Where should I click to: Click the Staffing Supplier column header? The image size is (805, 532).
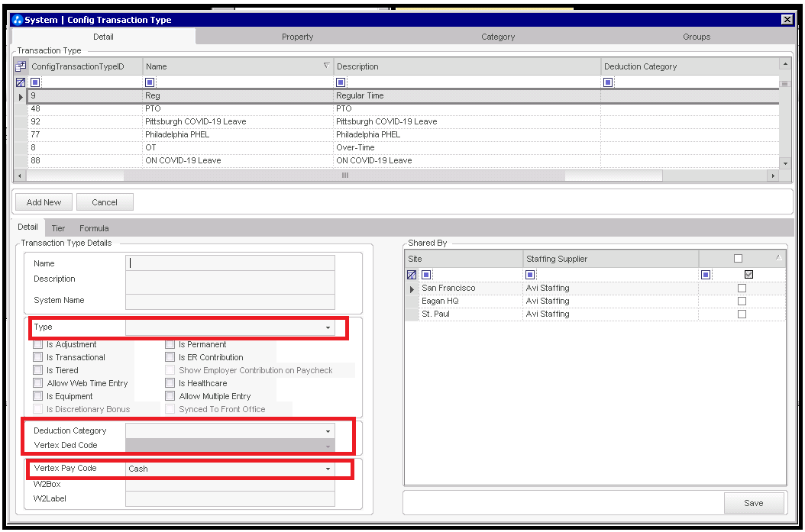[x=610, y=259]
